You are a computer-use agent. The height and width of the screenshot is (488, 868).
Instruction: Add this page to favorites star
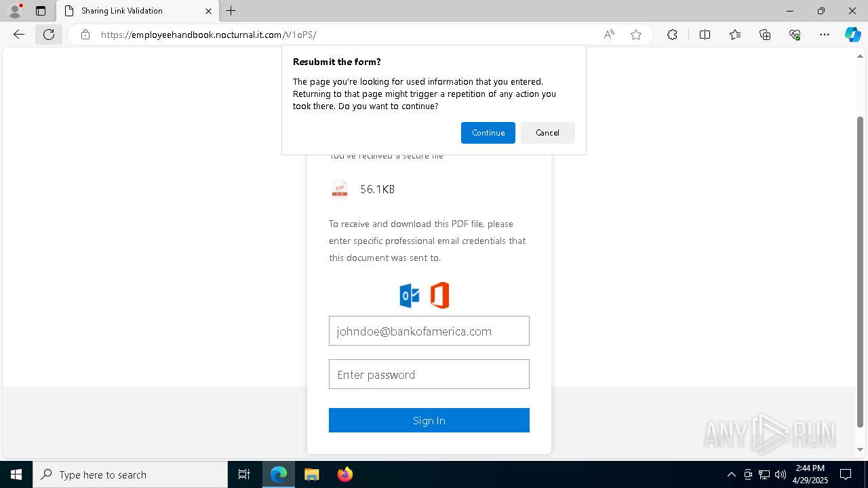point(636,35)
